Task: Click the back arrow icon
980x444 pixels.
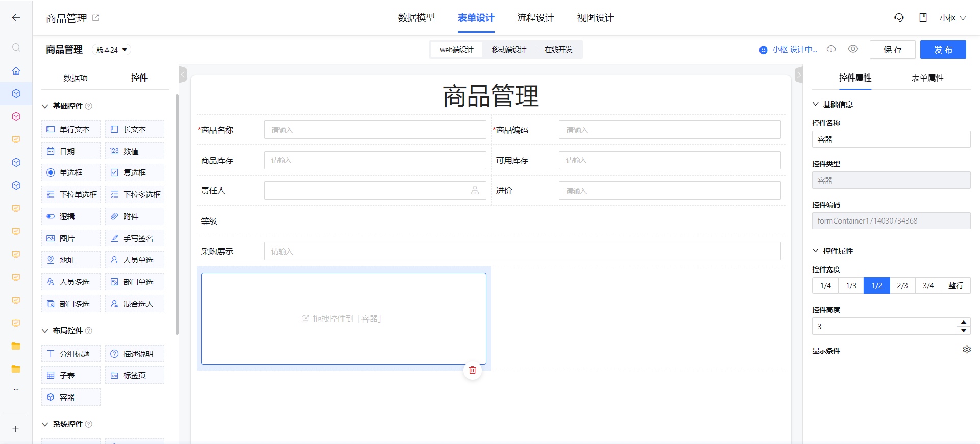Action: [x=16, y=18]
